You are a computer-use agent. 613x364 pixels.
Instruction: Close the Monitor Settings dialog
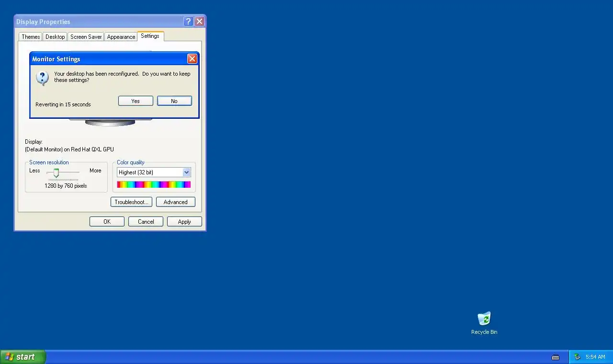click(x=192, y=59)
